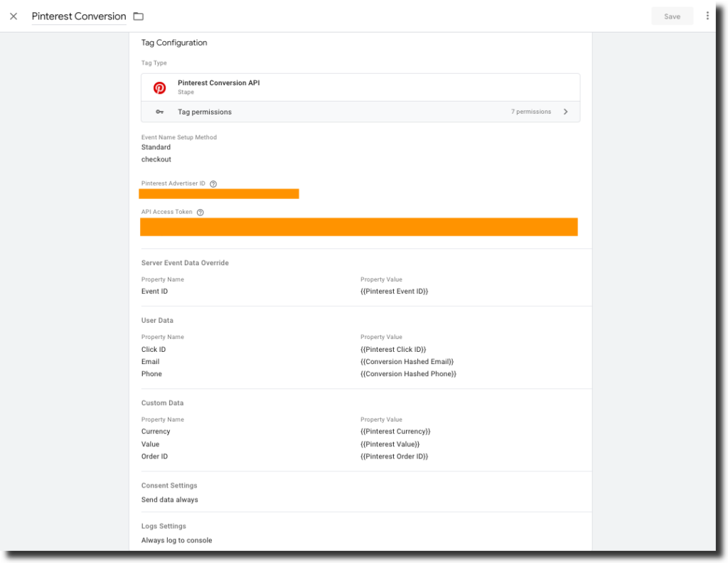Expand the 7 permissions chevron
The height and width of the screenshot is (563, 728).
click(x=565, y=112)
